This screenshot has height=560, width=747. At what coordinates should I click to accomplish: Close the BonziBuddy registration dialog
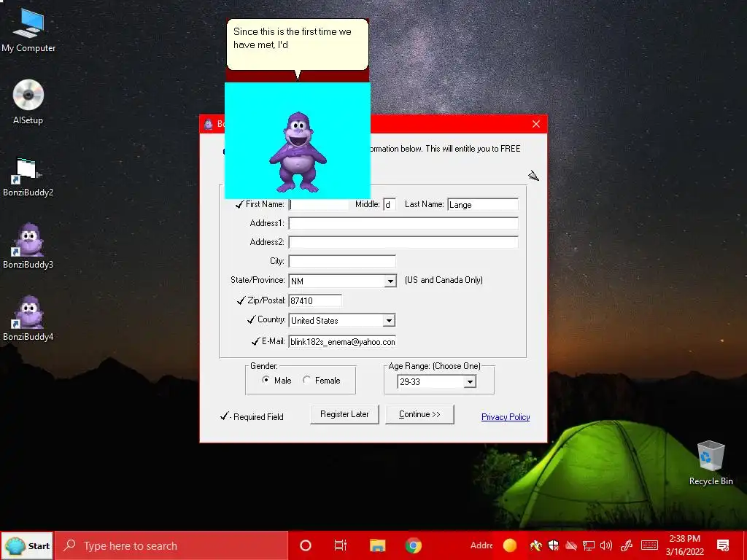pos(536,124)
